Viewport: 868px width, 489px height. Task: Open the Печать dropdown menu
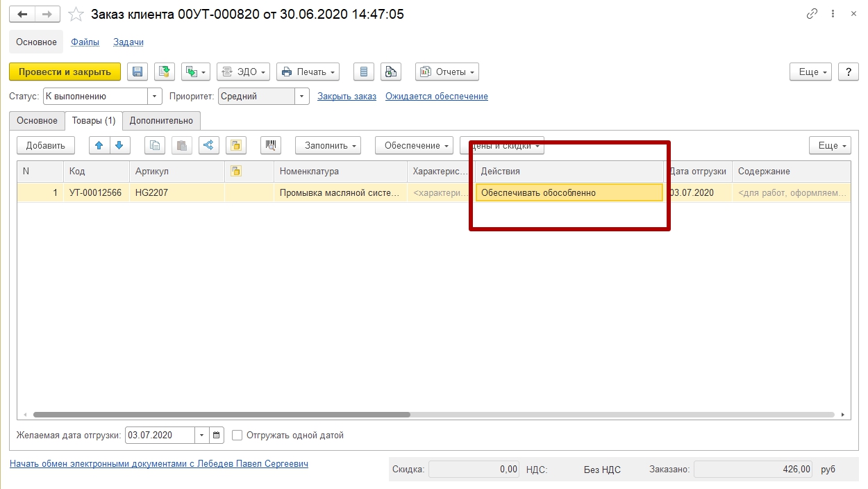(x=308, y=72)
